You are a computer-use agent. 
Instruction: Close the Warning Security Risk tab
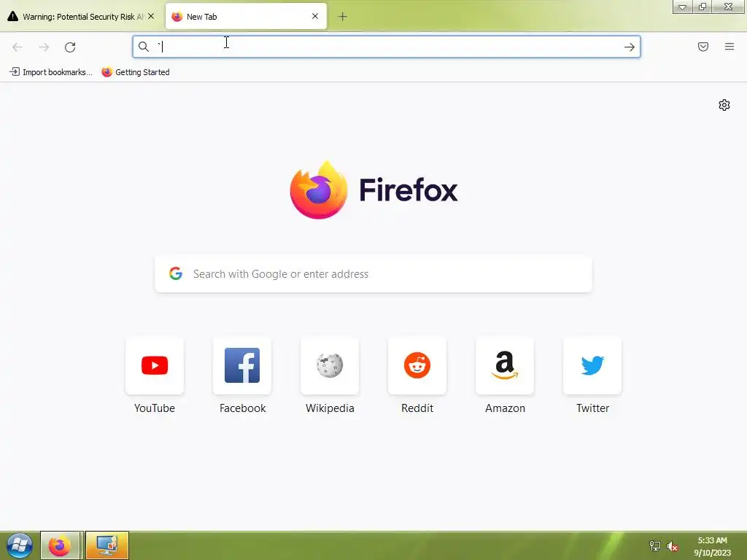(151, 16)
